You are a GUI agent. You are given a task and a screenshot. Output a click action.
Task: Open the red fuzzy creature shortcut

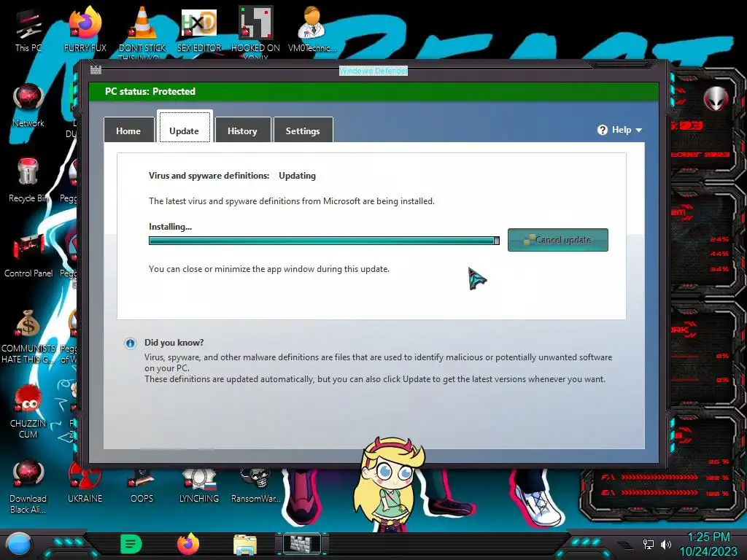(28, 411)
